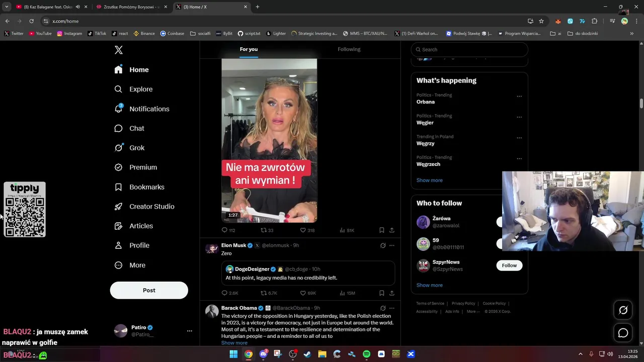Open options for Węgier trend
The height and width of the screenshot is (362, 644).
point(519,117)
